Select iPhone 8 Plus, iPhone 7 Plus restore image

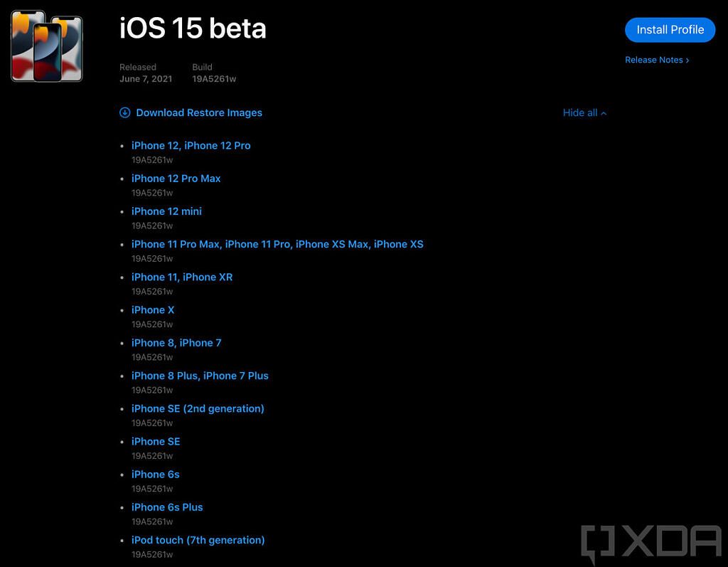pyautogui.click(x=200, y=375)
